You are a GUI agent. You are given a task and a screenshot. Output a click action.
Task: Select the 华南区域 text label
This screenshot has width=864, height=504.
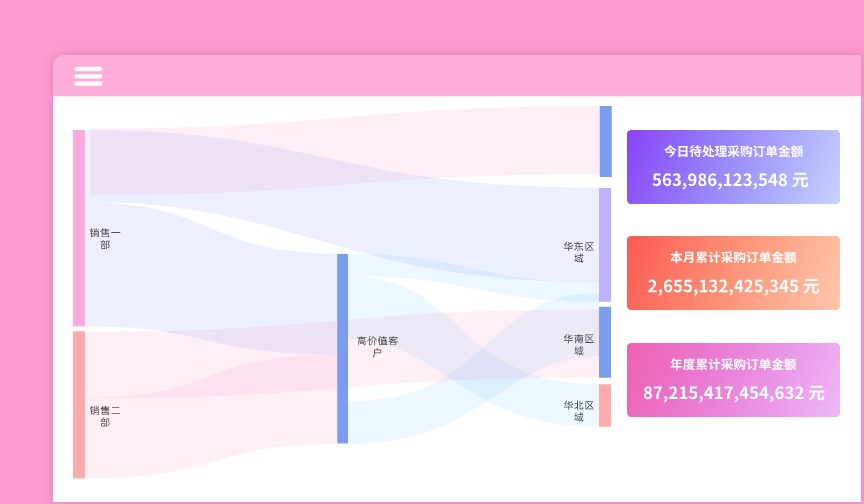(x=578, y=345)
